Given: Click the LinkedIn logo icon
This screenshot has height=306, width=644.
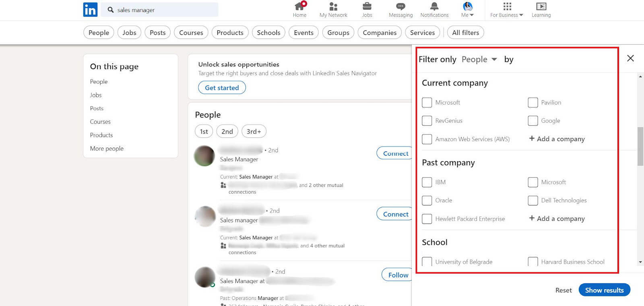Looking at the screenshot, I should click(x=90, y=10).
